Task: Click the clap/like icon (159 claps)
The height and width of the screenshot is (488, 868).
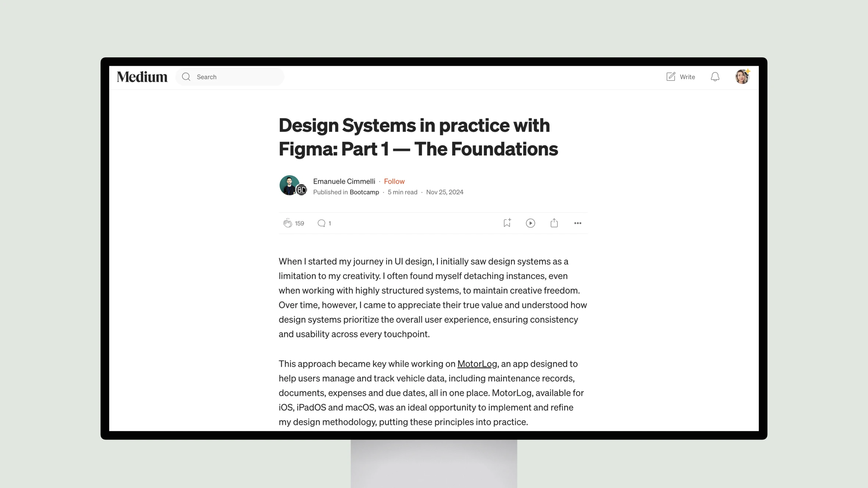Action: point(287,223)
